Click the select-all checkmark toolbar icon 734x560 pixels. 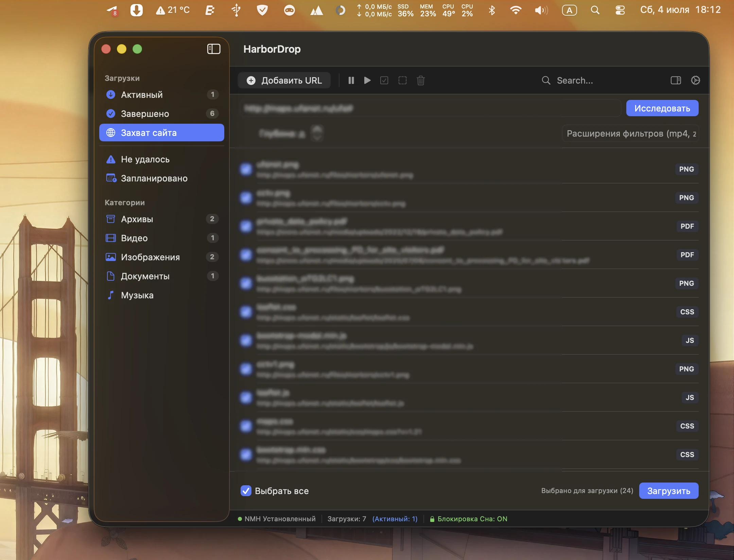tap(384, 81)
